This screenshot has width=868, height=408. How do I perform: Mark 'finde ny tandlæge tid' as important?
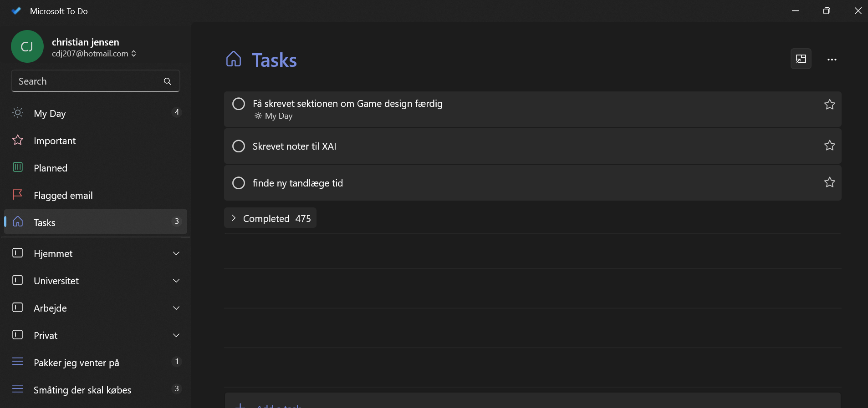coord(829,182)
